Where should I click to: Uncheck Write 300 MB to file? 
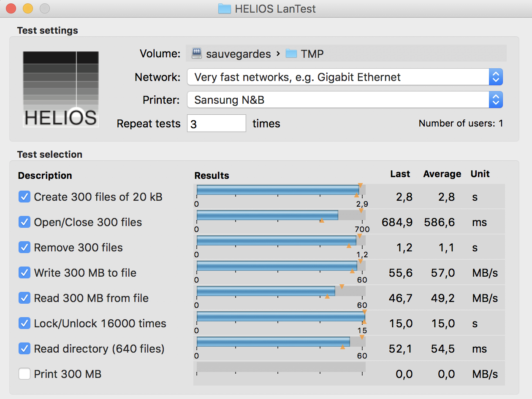click(x=24, y=272)
